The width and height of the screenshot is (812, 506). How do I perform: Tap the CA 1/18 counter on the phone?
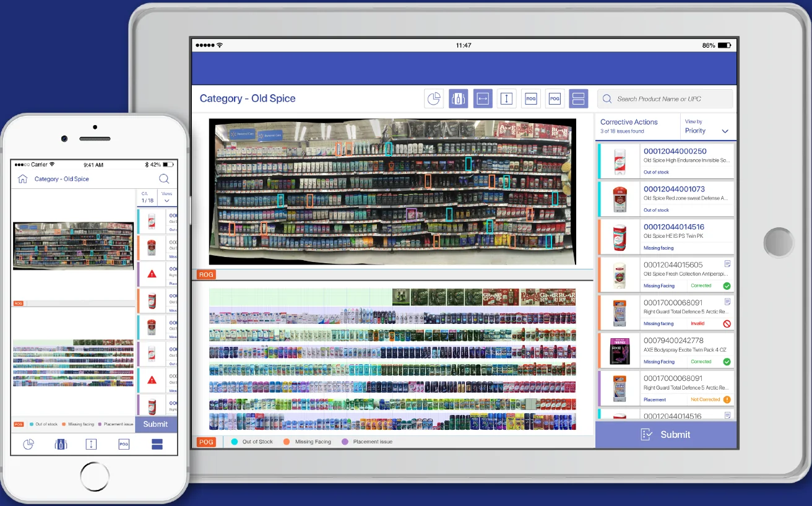(x=147, y=198)
